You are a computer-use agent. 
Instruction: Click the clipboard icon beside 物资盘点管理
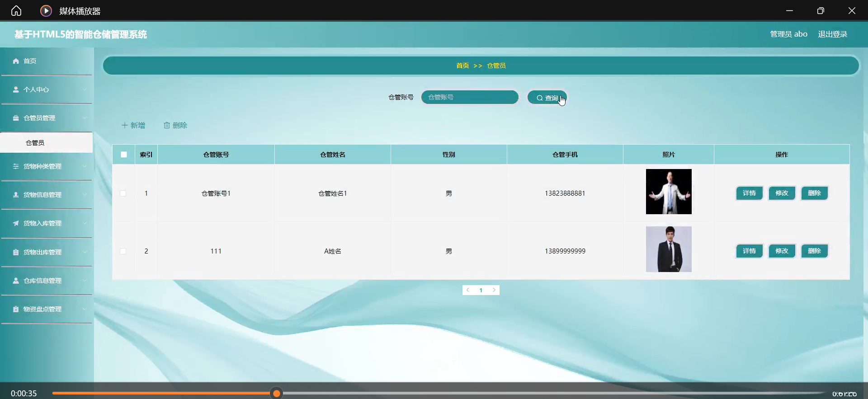16,309
